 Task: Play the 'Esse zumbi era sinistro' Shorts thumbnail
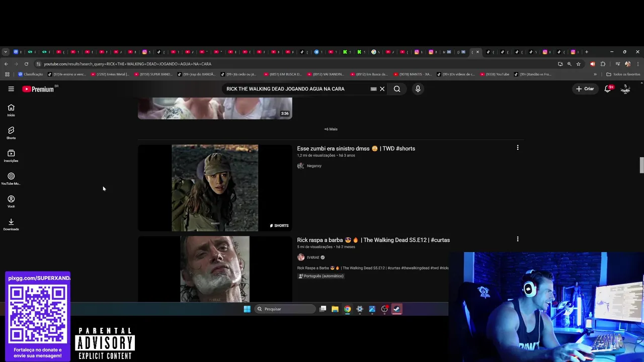click(x=215, y=188)
